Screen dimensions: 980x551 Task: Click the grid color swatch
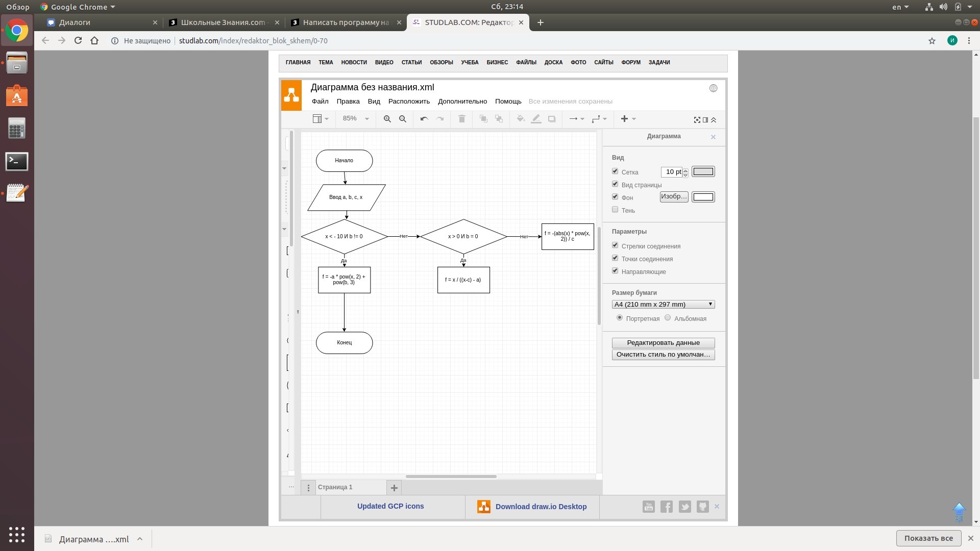tap(703, 172)
